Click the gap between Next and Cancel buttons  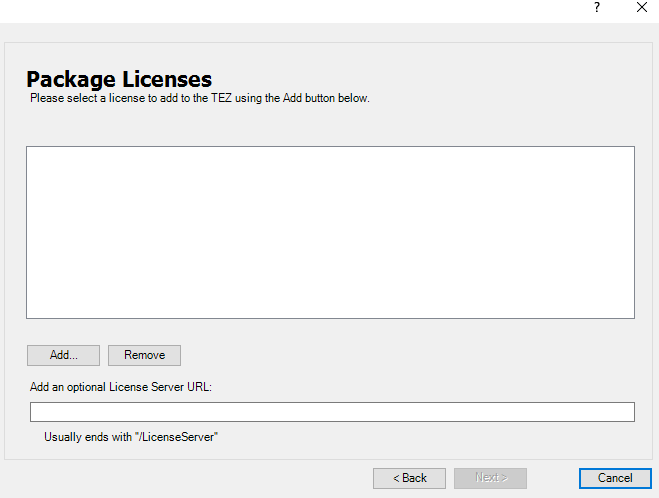point(552,478)
